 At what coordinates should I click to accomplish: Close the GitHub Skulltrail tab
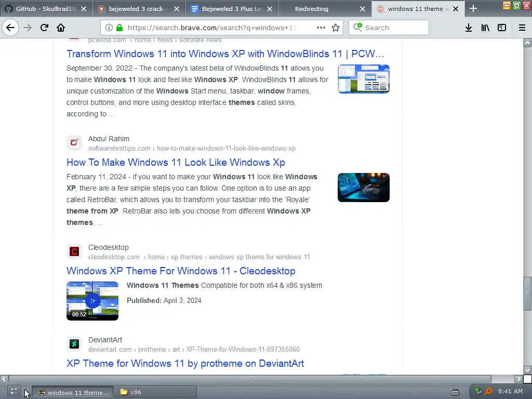pyautogui.click(x=84, y=9)
